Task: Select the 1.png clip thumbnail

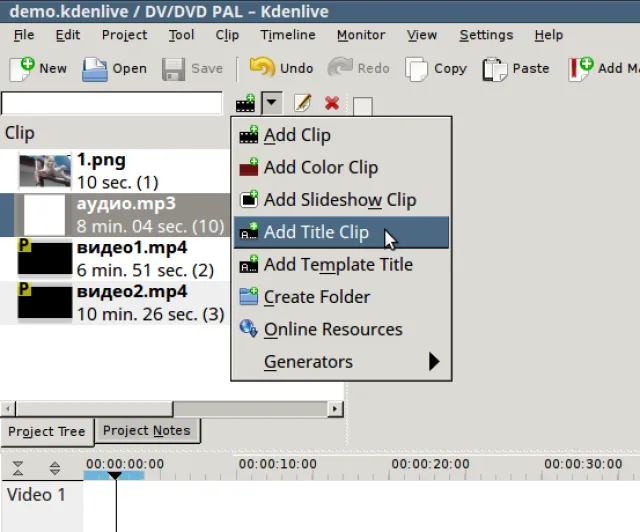Action: (45, 171)
